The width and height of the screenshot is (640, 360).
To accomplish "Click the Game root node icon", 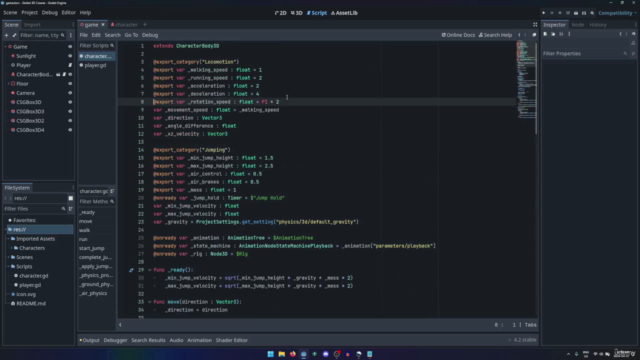I will (x=10, y=47).
